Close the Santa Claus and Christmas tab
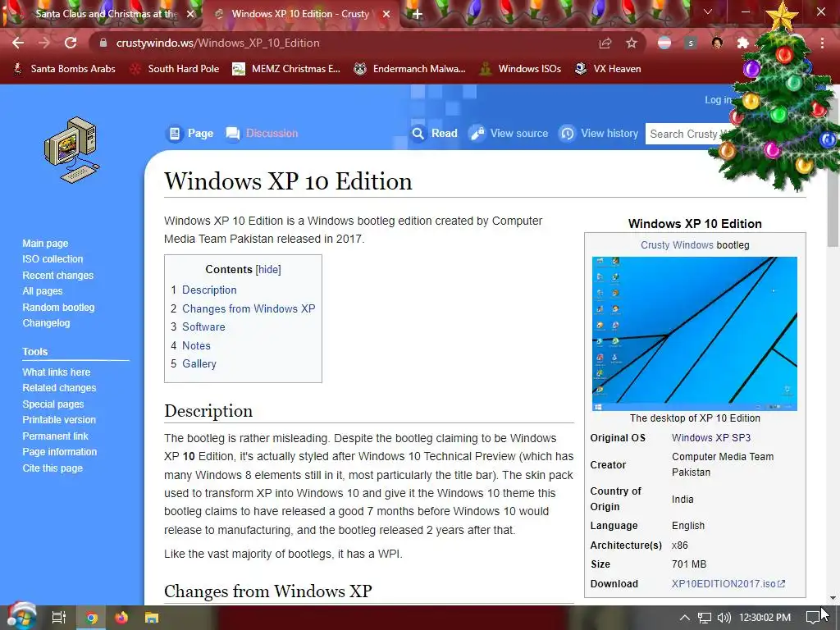Image resolution: width=840 pixels, height=630 pixels. [x=190, y=14]
